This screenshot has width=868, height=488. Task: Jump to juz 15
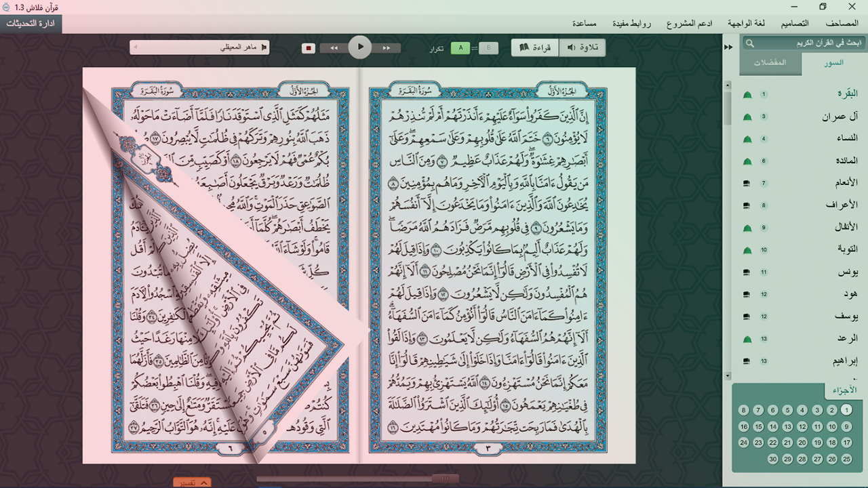click(758, 427)
